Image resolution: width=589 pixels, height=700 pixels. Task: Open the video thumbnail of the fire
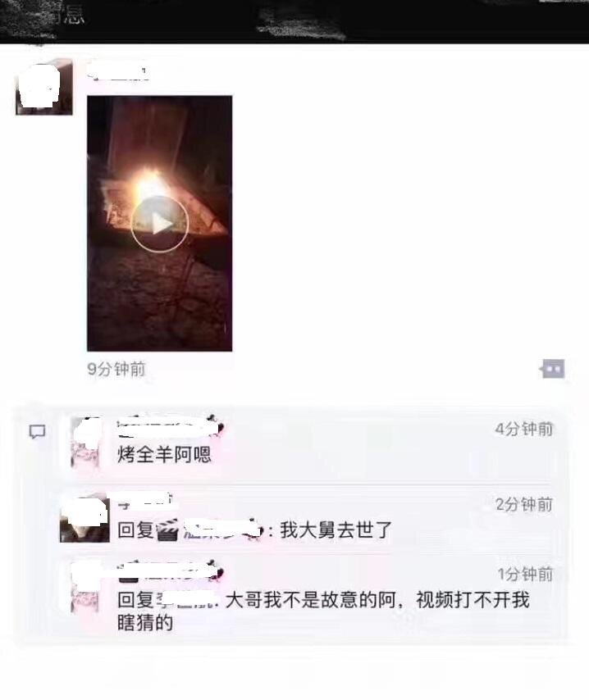(x=159, y=223)
